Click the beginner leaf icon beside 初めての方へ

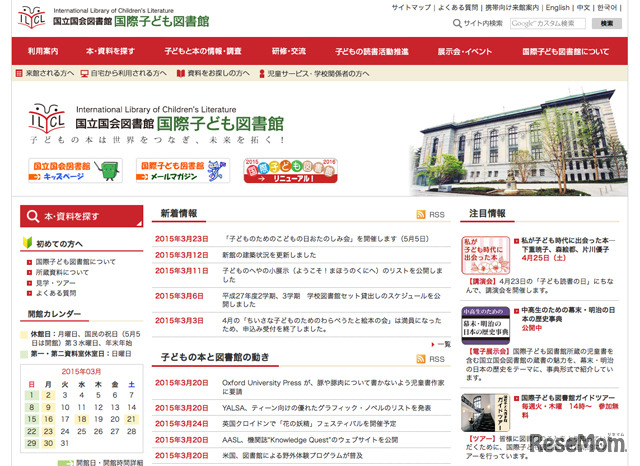pyautogui.click(x=27, y=243)
